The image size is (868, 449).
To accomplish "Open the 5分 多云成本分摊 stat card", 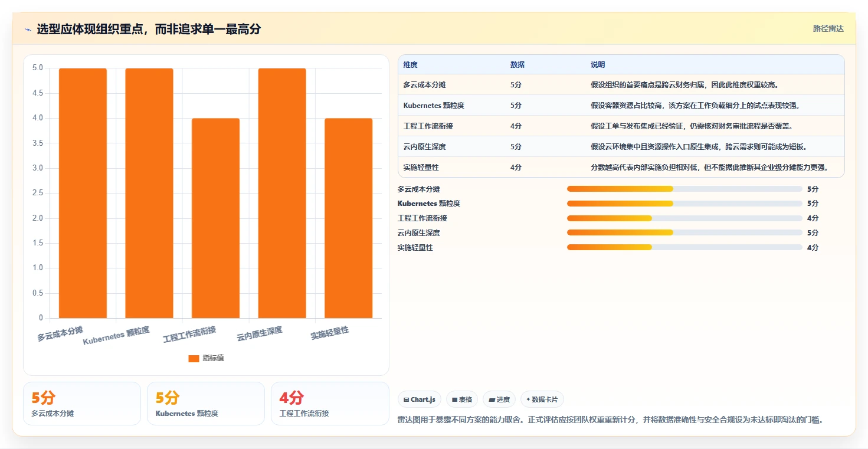I will pyautogui.click(x=82, y=404).
